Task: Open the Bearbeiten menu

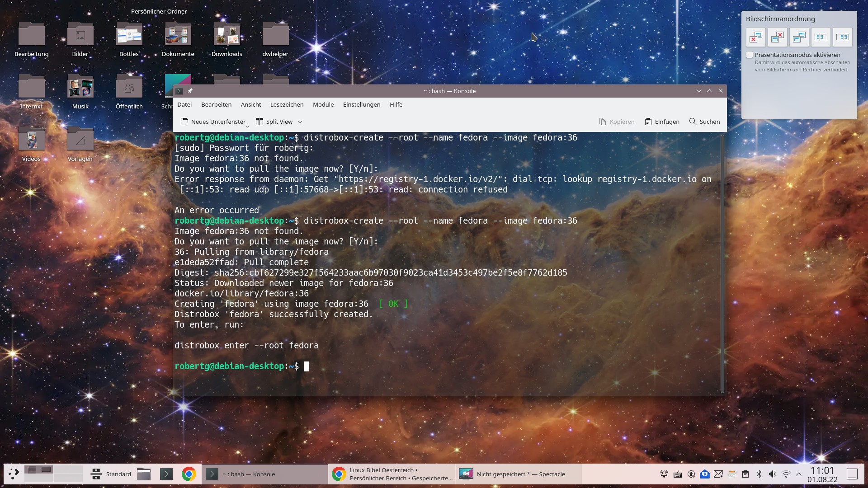Action: tap(216, 104)
